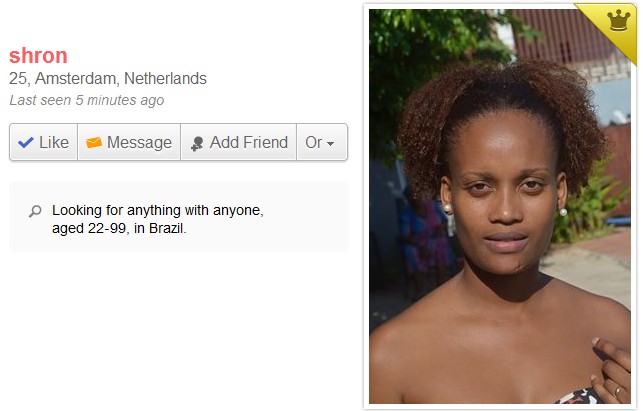
Task: Click the orange envelope Message icon
Action: tap(94, 142)
